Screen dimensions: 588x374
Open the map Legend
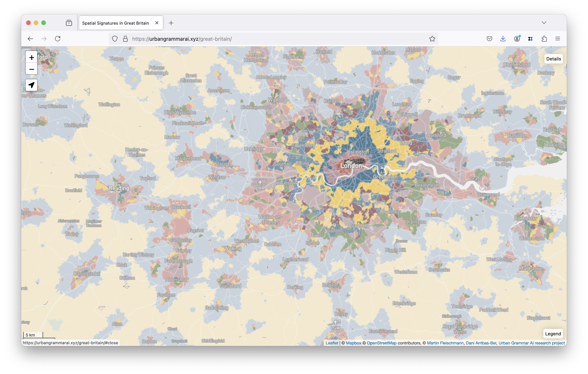[x=553, y=334]
